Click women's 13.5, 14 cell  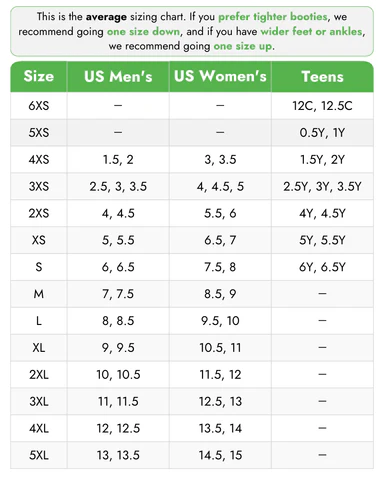(x=220, y=428)
